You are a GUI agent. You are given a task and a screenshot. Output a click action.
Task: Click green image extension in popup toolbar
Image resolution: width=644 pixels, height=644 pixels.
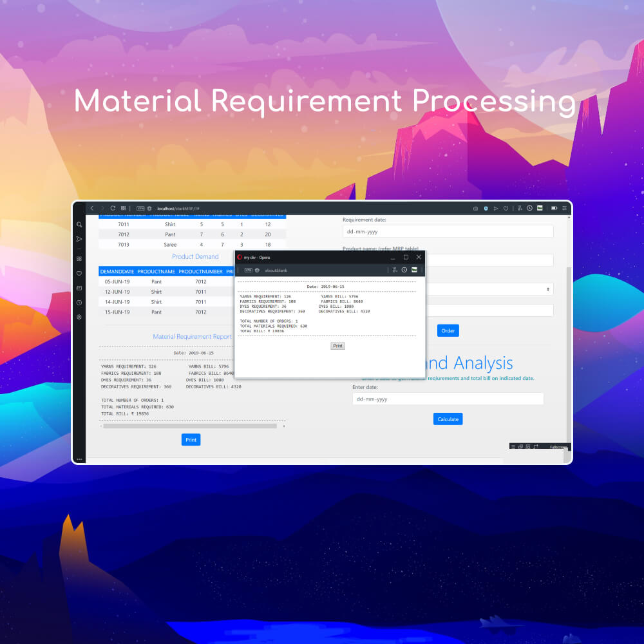click(x=414, y=270)
